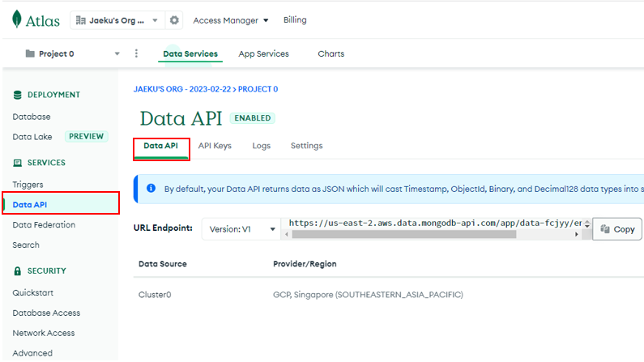Open the Settings tab
The image size is (644, 362).
307,146
